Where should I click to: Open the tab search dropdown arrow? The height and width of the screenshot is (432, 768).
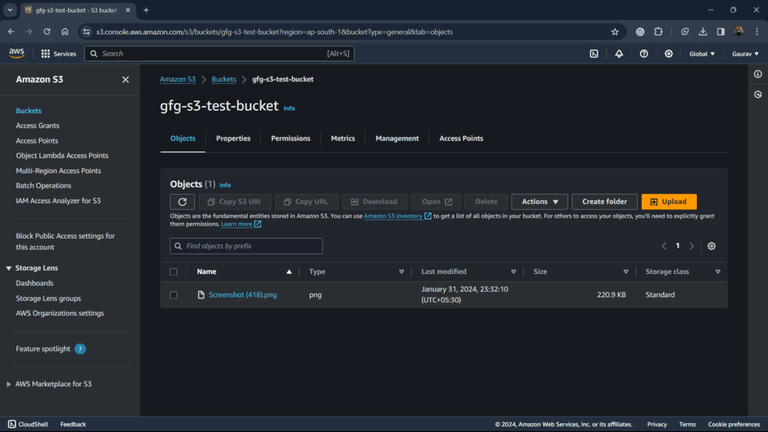coord(10,10)
